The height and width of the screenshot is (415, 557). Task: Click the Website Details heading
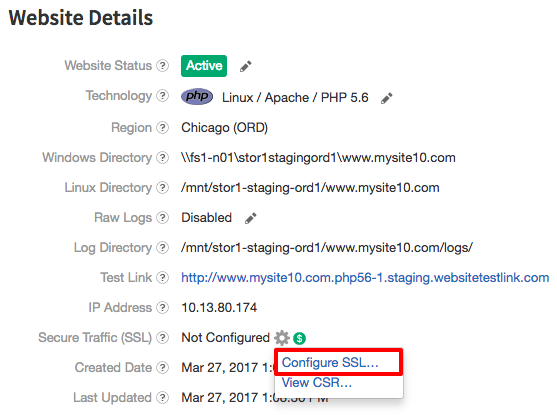pyautogui.click(x=81, y=18)
